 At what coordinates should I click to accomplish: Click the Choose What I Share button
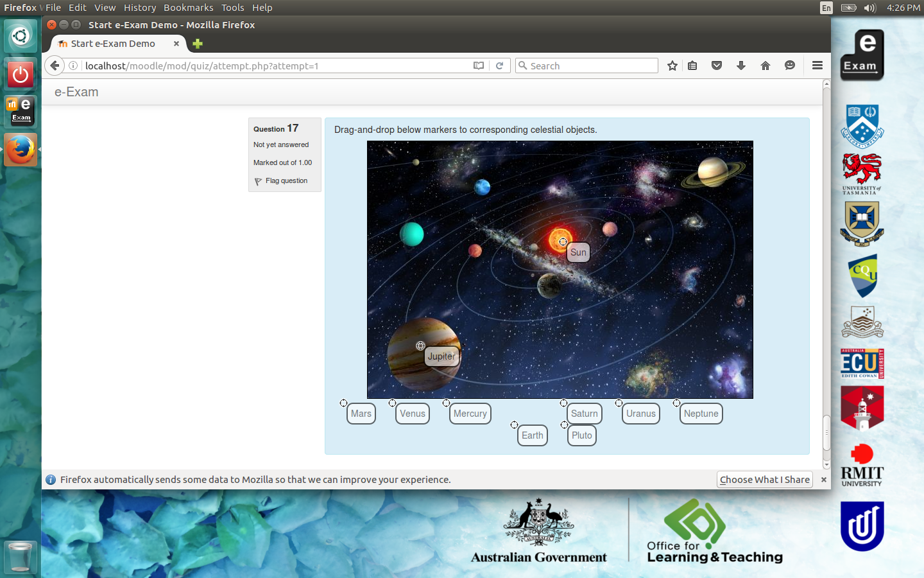[764, 480]
